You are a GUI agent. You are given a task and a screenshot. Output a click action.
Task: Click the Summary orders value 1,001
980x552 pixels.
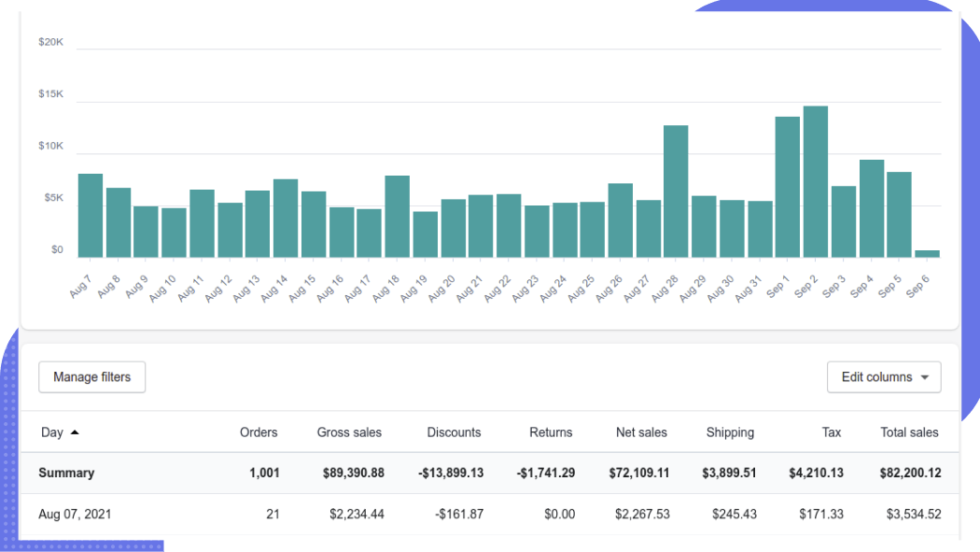coord(264,473)
